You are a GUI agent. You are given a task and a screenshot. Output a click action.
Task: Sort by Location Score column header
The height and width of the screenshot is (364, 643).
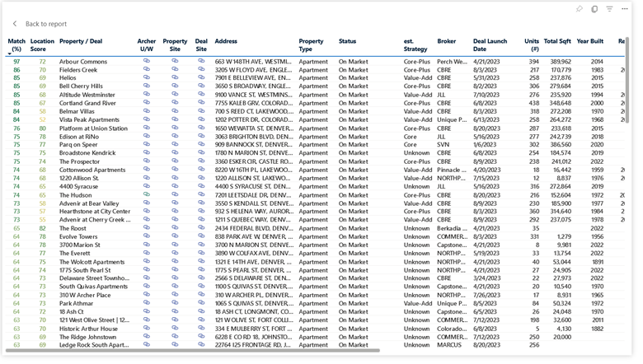click(x=42, y=45)
